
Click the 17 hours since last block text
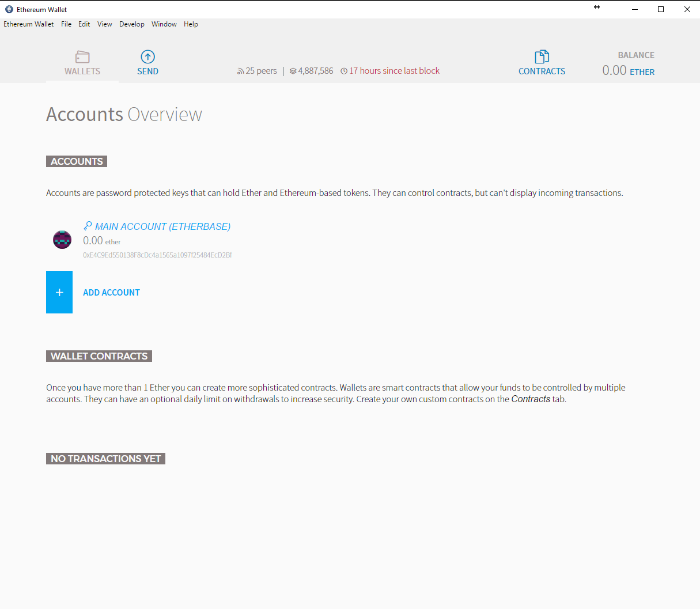[395, 71]
